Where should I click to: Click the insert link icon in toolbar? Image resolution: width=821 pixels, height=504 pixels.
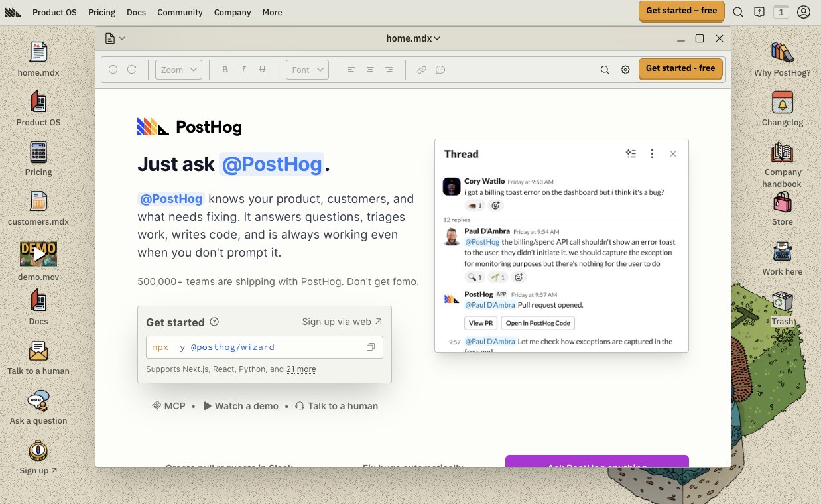click(422, 70)
